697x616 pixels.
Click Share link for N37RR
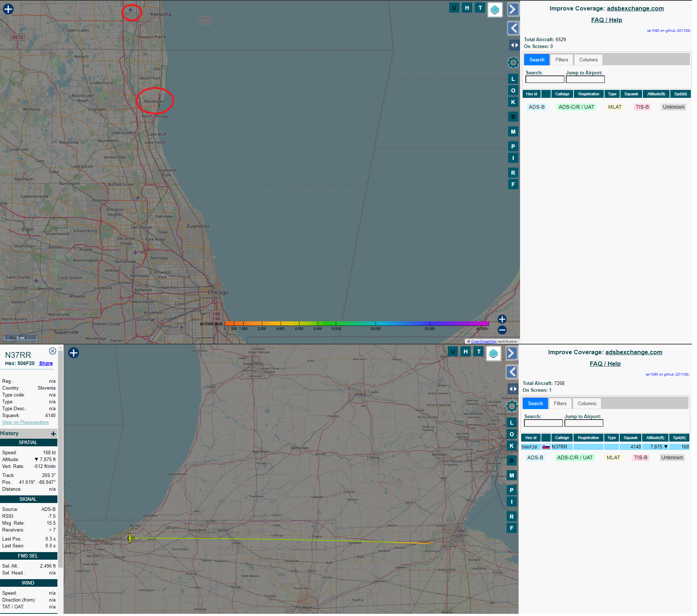(46, 364)
